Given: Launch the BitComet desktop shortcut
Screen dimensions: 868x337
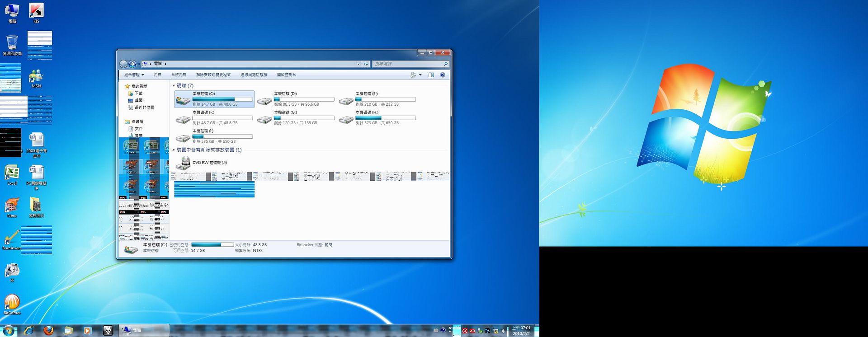Looking at the screenshot, I should 12,305.
